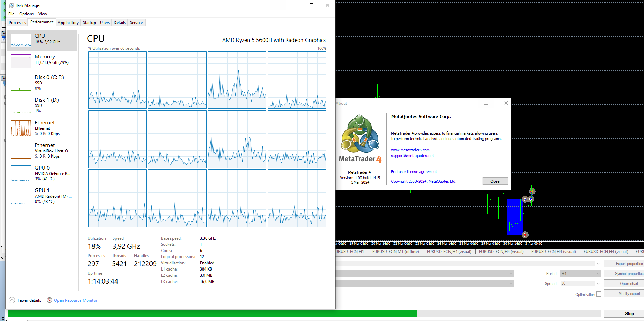Click the MetaTrader 4 logo in About dialog
The image size is (644, 321).
click(x=360, y=139)
